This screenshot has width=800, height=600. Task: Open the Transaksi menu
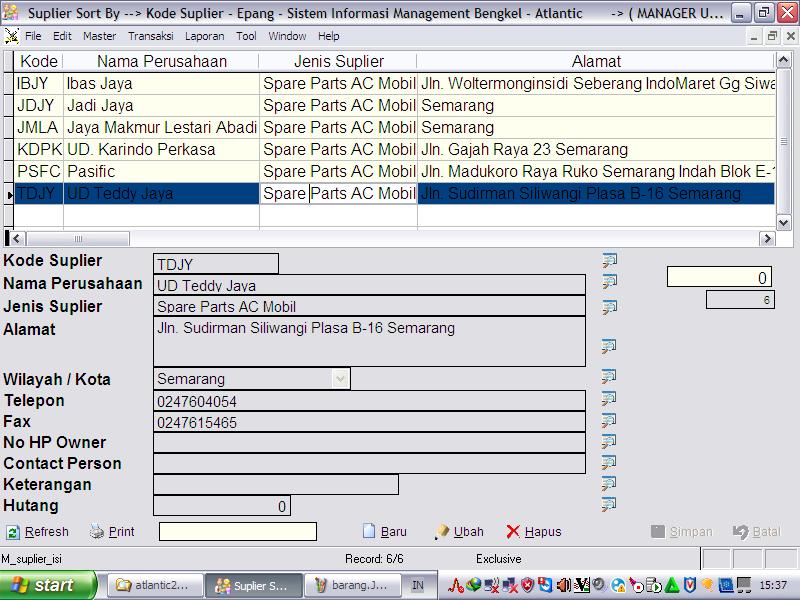coord(150,36)
